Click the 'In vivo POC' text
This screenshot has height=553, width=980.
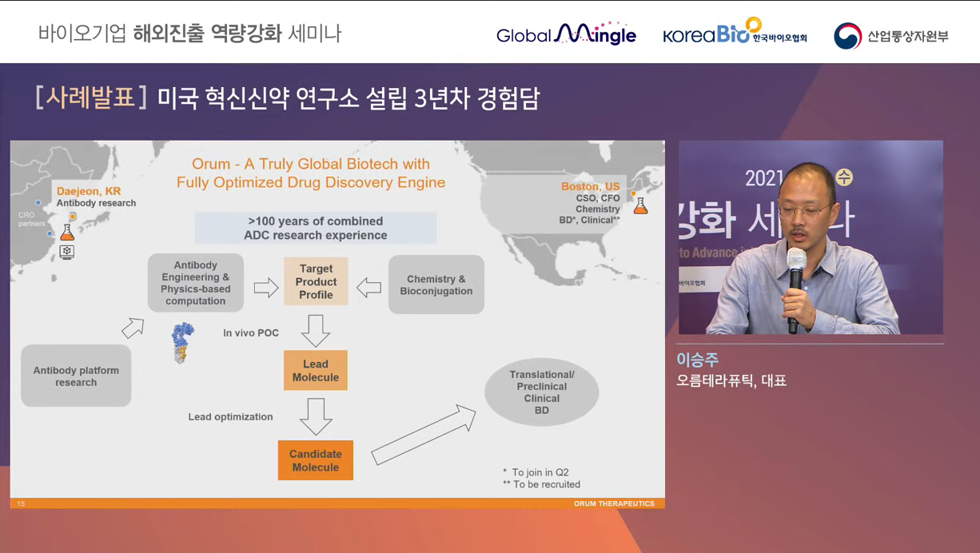pyautogui.click(x=251, y=332)
